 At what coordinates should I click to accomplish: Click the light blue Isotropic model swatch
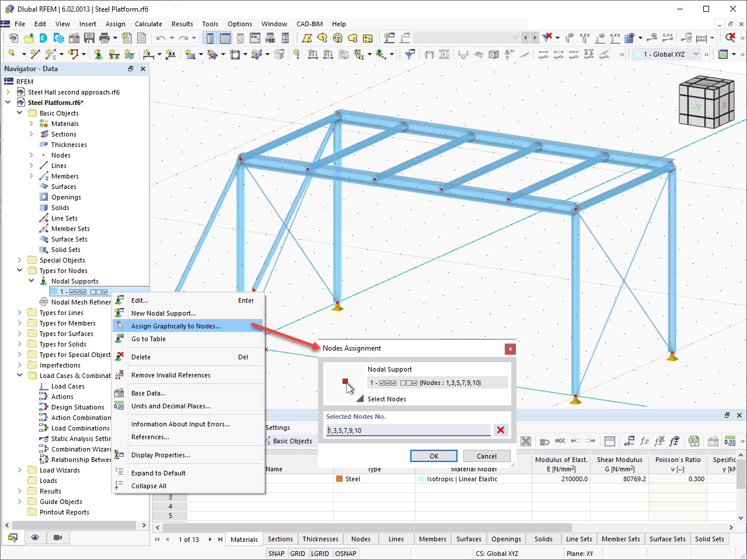[x=421, y=479]
